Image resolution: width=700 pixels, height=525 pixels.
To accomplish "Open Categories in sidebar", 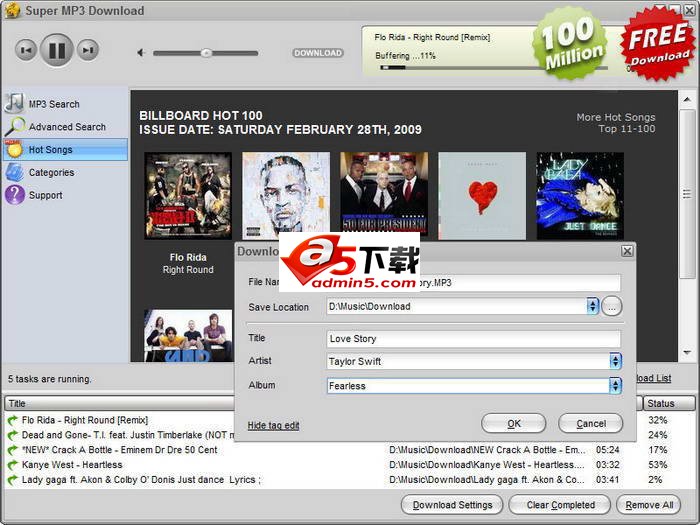I will coord(51,172).
